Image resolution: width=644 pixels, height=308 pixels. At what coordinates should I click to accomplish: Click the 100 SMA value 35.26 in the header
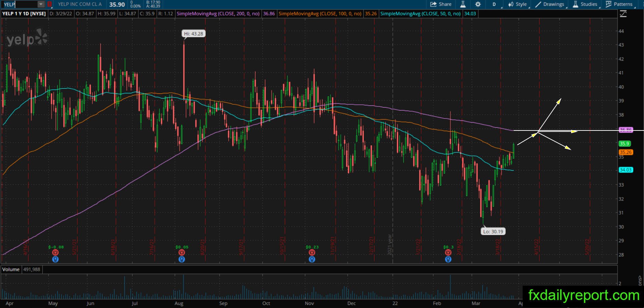(371, 14)
